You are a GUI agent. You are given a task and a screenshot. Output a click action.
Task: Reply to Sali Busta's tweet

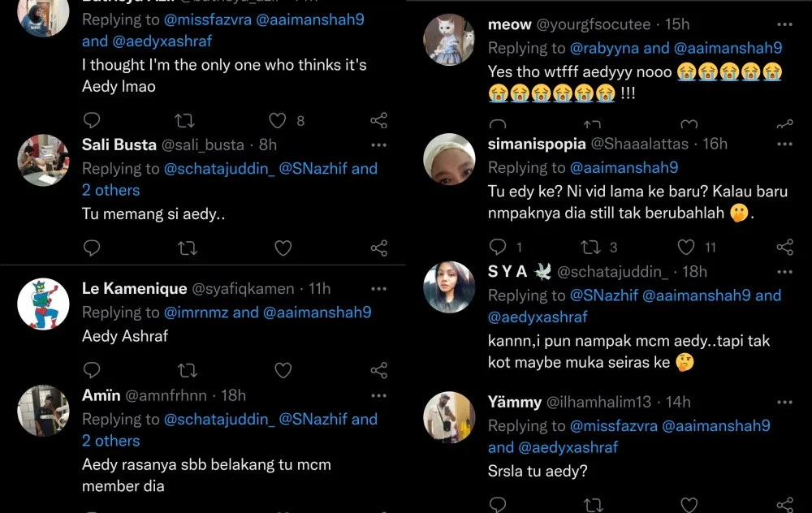(92, 248)
